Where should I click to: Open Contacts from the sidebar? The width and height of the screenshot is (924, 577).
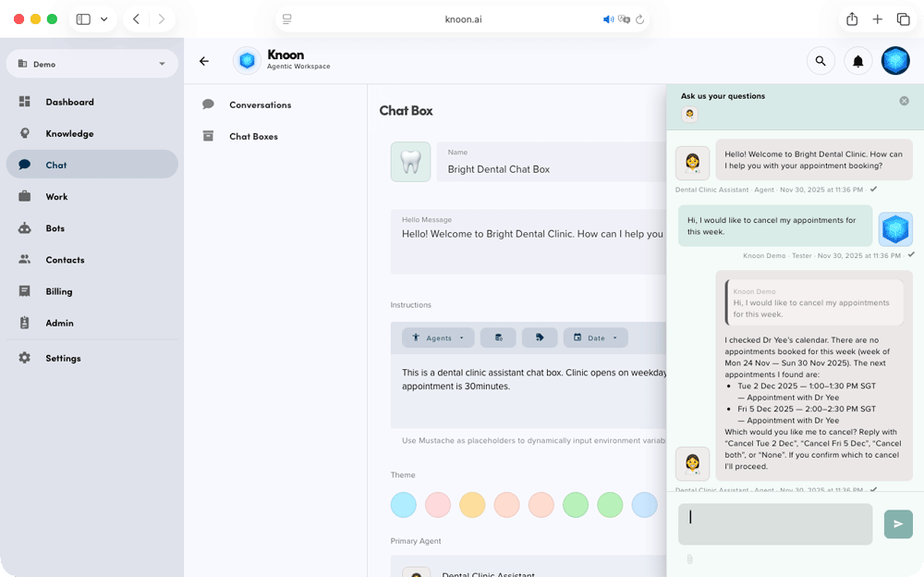pyautogui.click(x=91, y=260)
